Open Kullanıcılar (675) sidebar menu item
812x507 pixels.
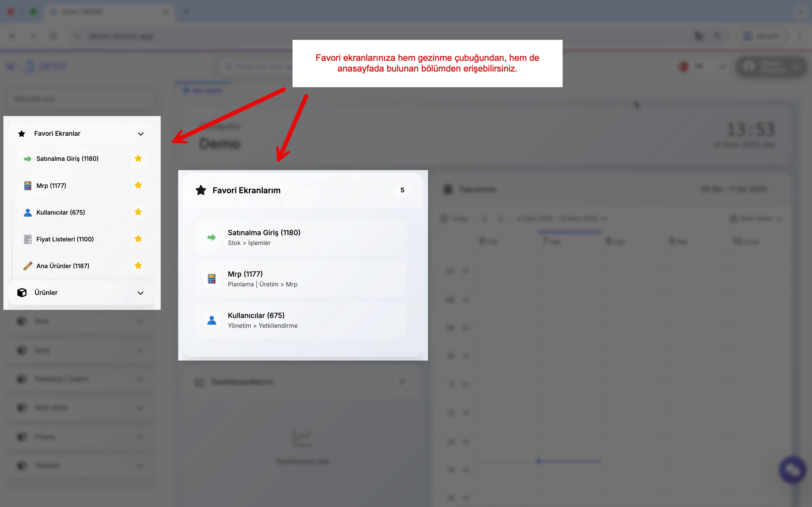tap(61, 212)
